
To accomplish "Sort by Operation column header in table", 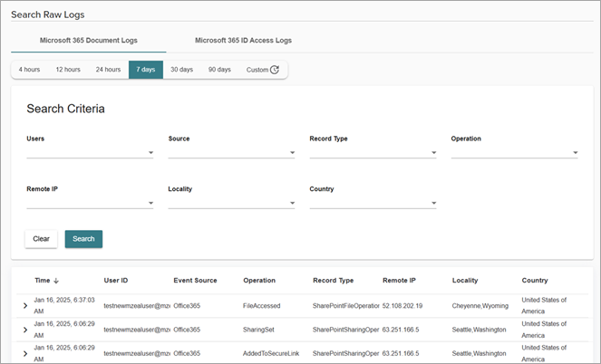I will (259, 281).
